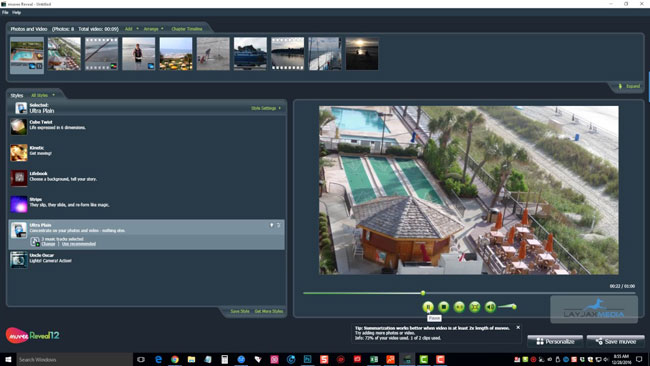Click the taskbar clock and date
This screenshot has width=650, height=366.
pyautogui.click(x=621, y=359)
